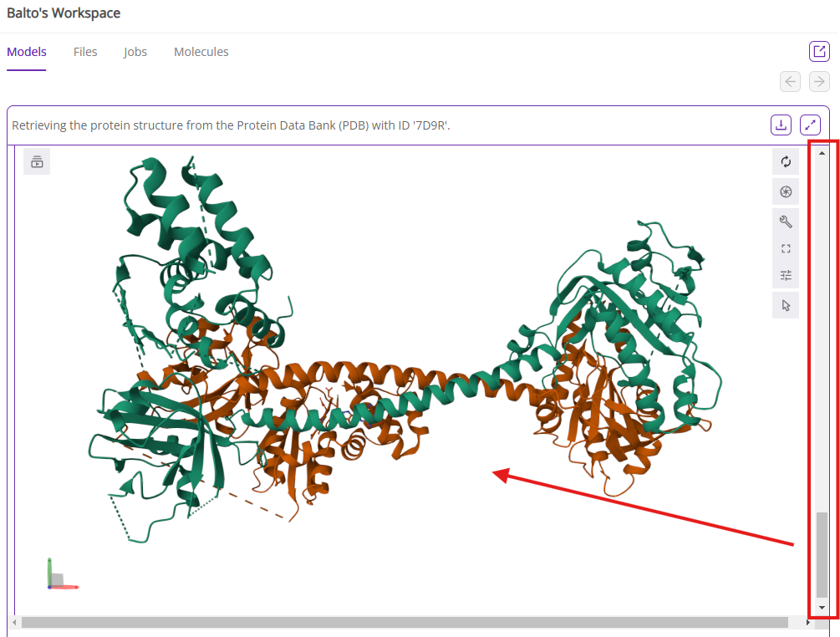Screen dimensions: 840x637
Task: Click the reset camera icon in viewer
Action: click(786, 162)
